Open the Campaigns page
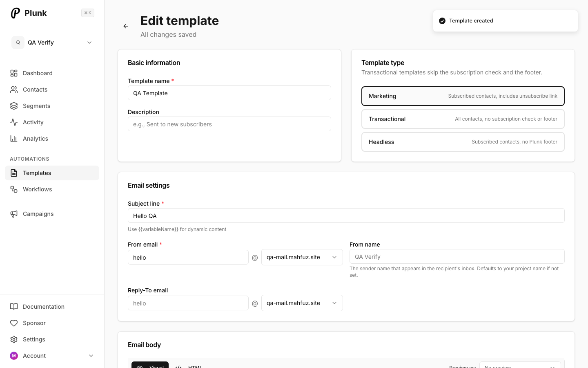 coord(52,214)
